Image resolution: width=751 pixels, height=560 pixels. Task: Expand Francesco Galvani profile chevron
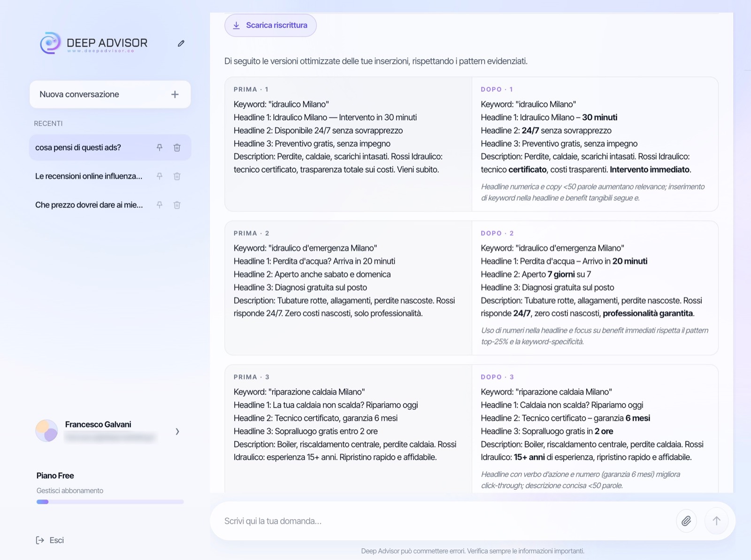177,431
